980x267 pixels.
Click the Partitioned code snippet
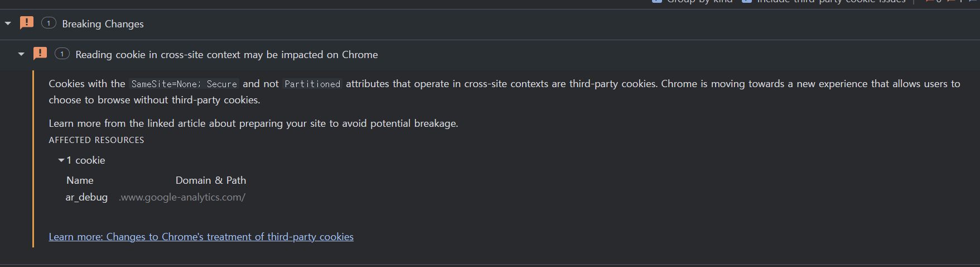click(312, 84)
